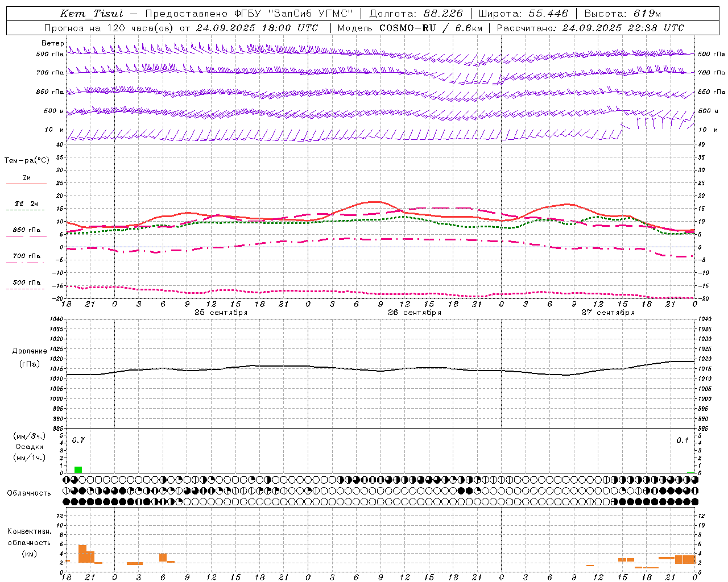This screenshot has height=582, width=728.
Task: Click the precipitation total 0.7
Action: pyautogui.click(x=78, y=440)
